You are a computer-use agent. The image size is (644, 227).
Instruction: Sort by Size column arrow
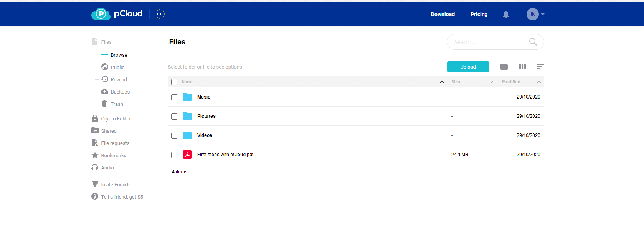[x=492, y=82]
